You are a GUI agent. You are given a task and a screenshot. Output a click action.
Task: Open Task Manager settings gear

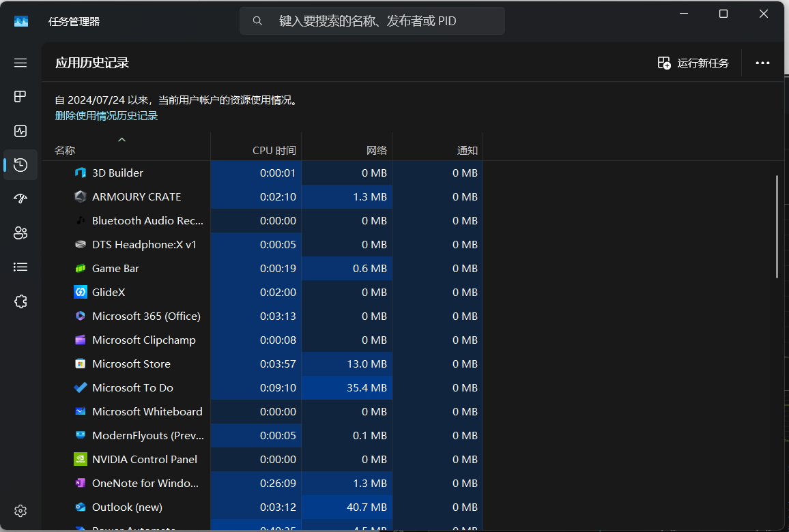(20, 511)
